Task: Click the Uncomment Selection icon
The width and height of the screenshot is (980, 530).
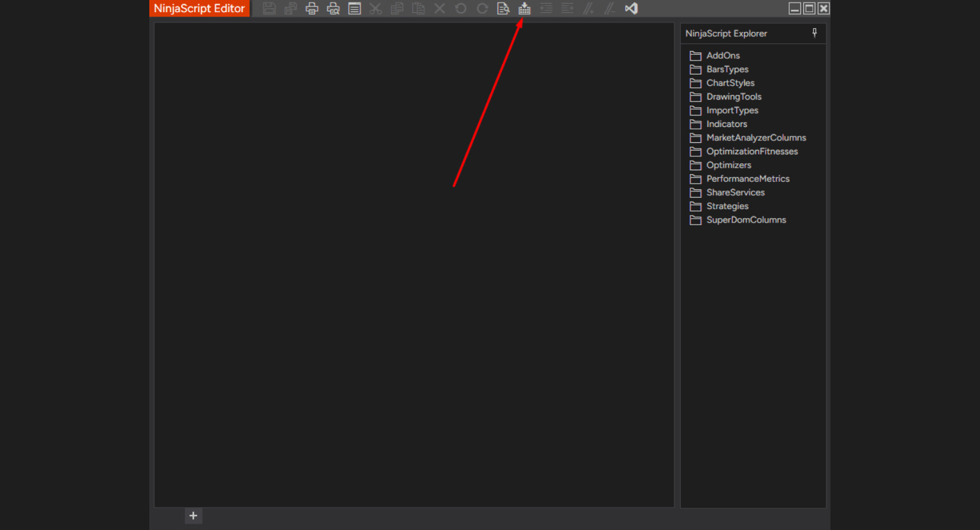Action: coord(610,8)
